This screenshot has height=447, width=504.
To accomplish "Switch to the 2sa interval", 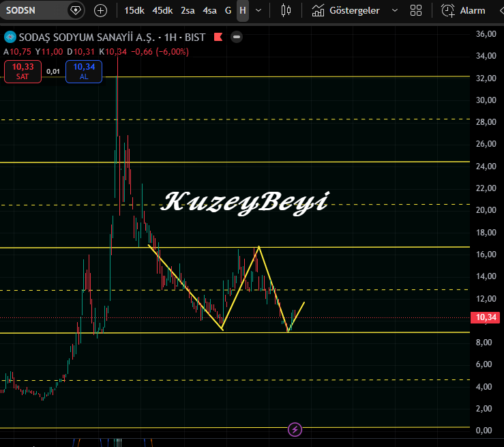I will (188, 11).
